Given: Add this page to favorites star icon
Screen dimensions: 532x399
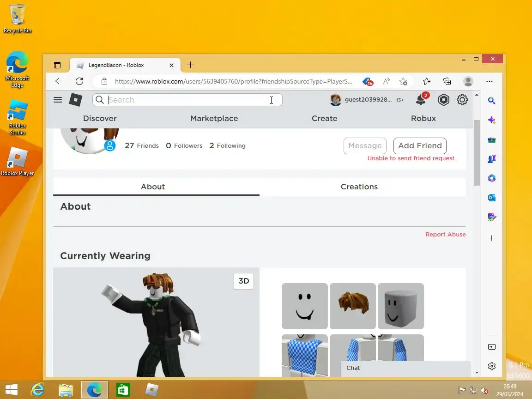Looking at the screenshot, I should click(403, 81).
